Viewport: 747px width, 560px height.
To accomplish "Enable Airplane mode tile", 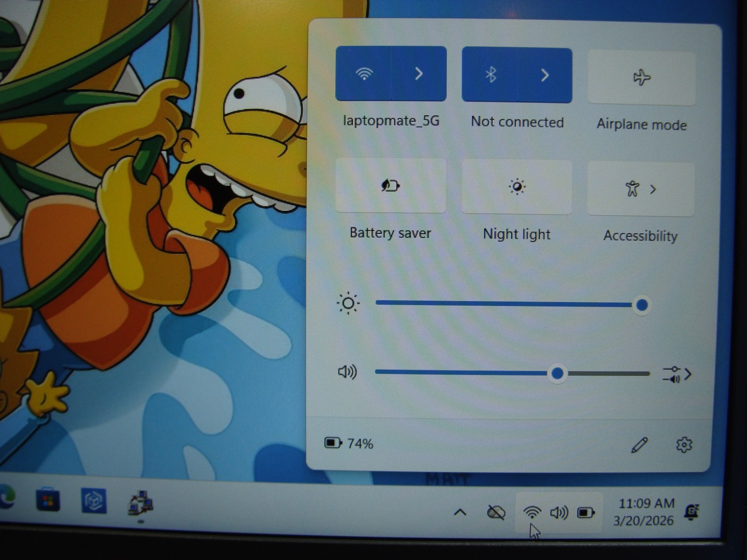I will [x=641, y=77].
